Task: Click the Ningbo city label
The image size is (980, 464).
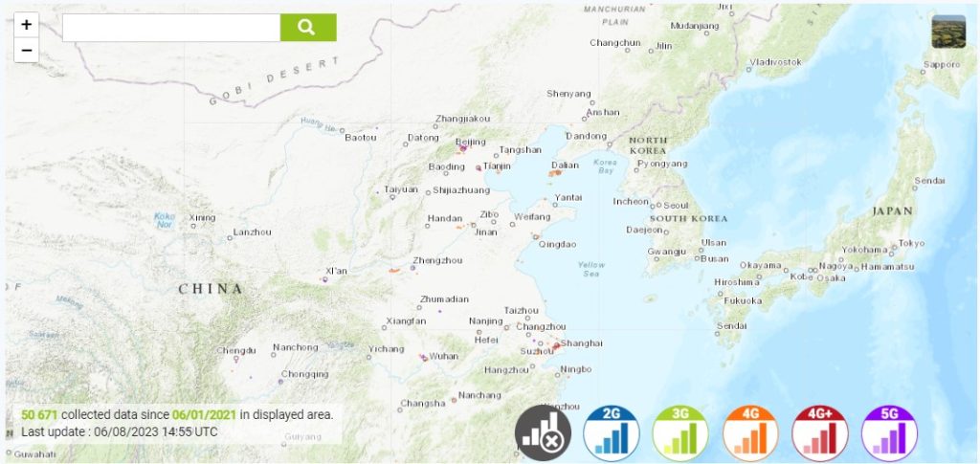Action: click(575, 369)
